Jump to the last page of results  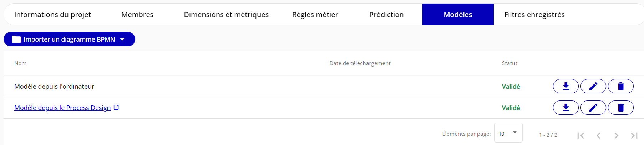pos(634,135)
